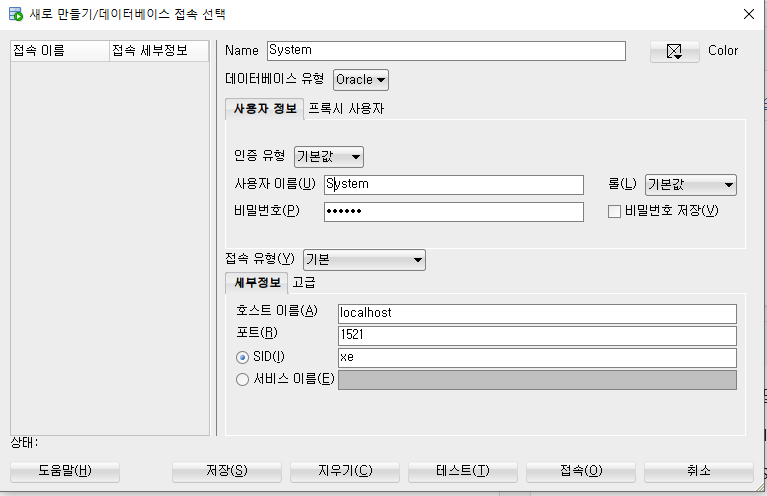Click the 비밀번호 password field

point(453,212)
